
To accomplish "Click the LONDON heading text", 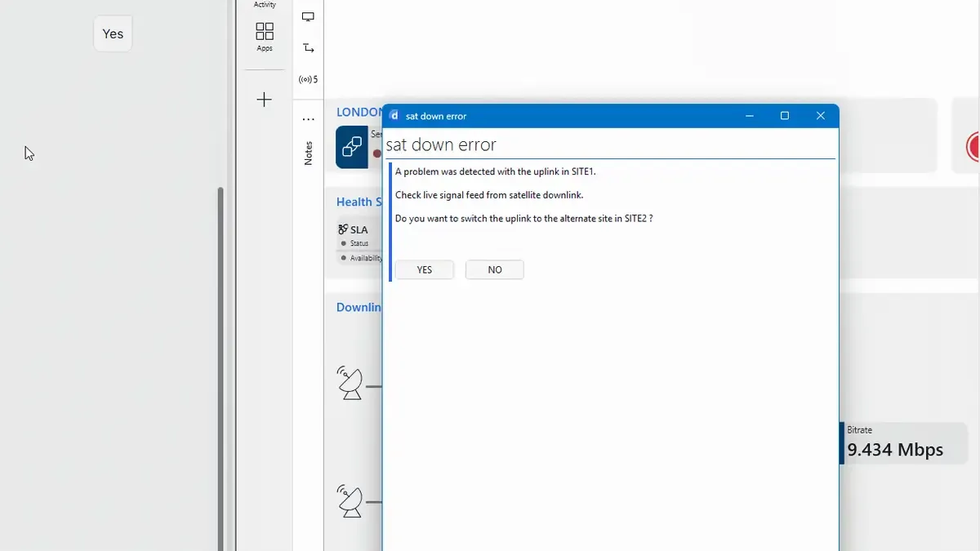I will point(359,112).
